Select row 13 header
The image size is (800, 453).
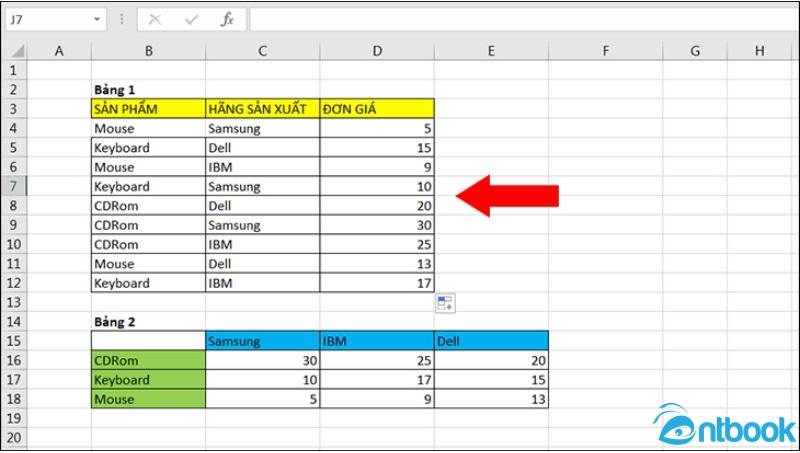[x=14, y=303]
